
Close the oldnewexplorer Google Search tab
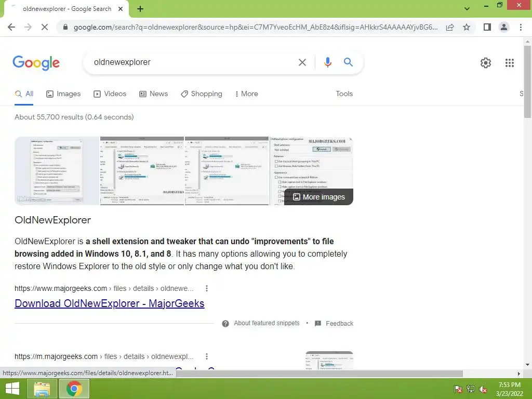tap(121, 9)
